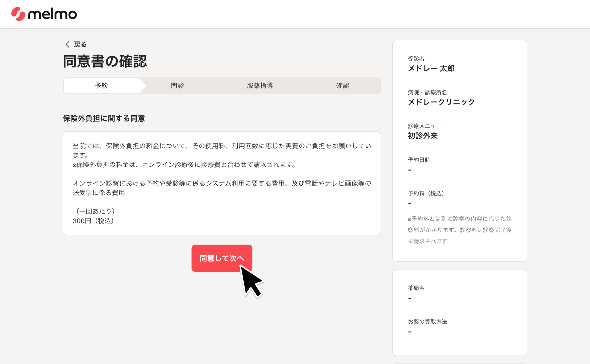Click the 予約日時 reservation date label
The image size is (590, 364).
tap(419, 160)
